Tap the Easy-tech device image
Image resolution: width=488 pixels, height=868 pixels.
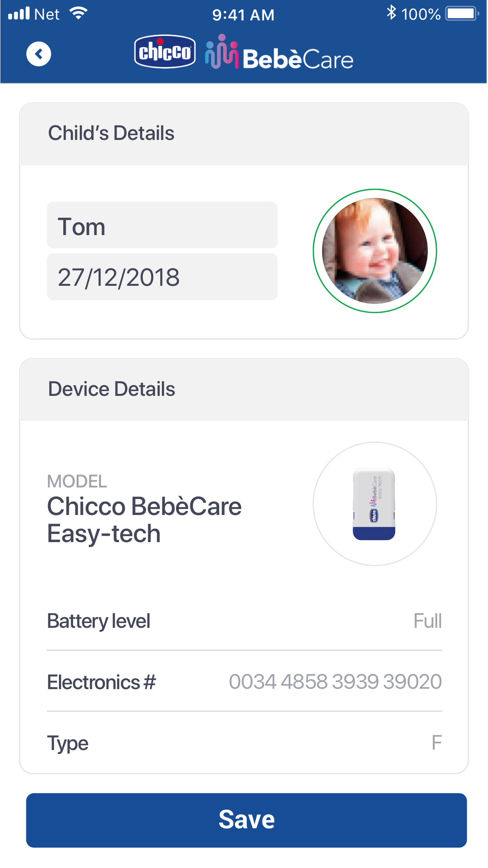374,504
